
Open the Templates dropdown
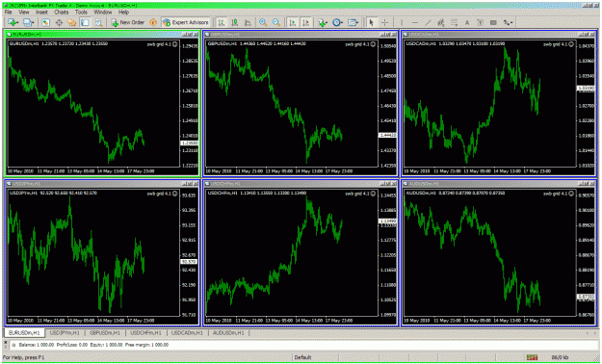click(x=353, y=23)
